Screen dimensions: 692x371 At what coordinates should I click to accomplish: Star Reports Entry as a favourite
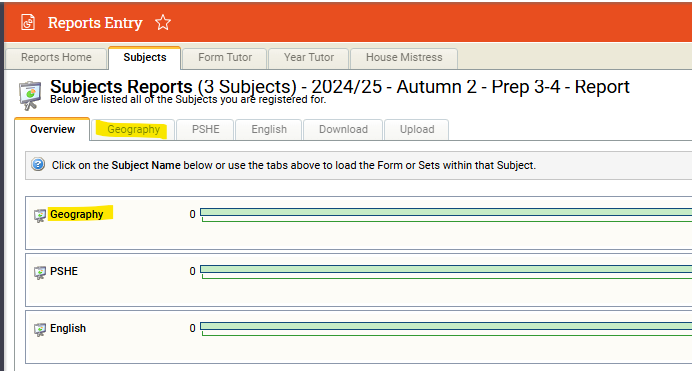pos(163,22)
